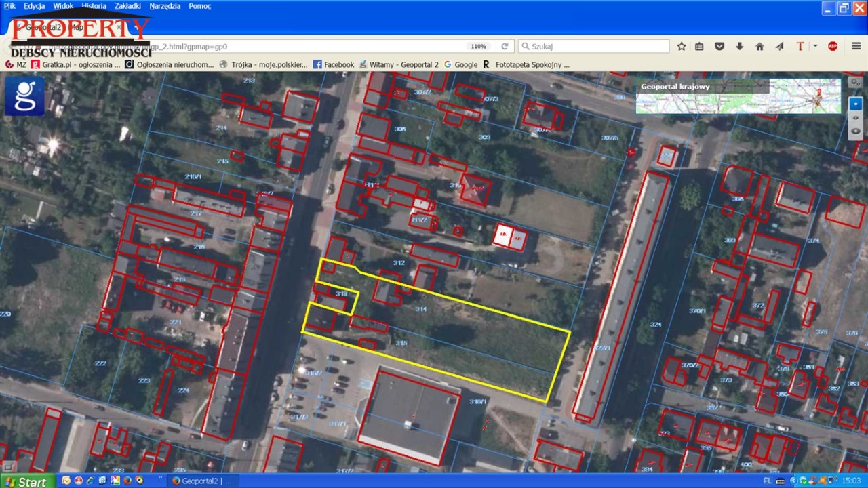This screenshot has width=868, height=488.
Task: Open map settings gear icon
Action: click(856, 82)
